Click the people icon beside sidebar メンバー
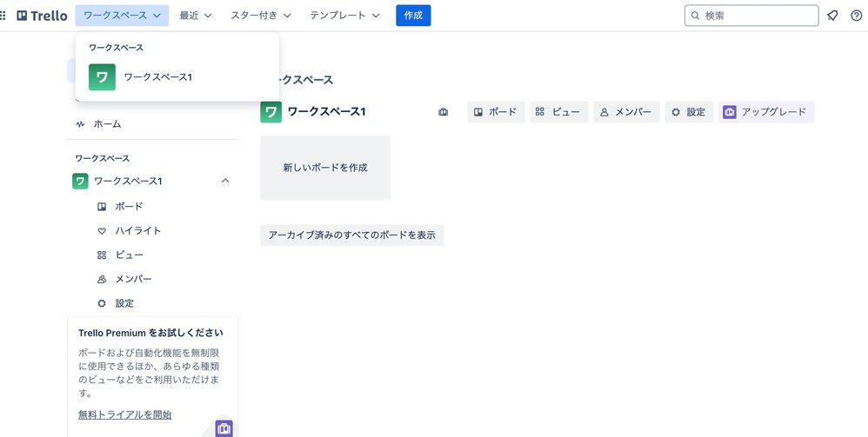 (x=102, y=280)
